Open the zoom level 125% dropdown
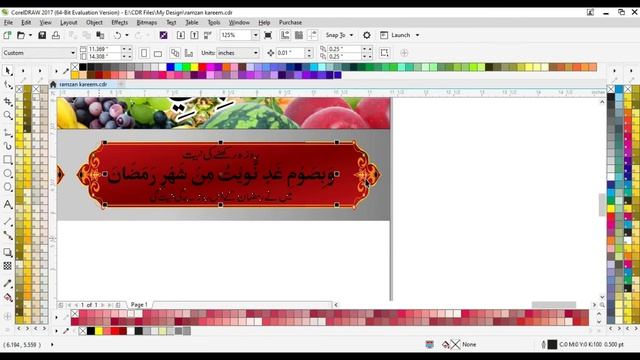Image resolution: width=640 pixels, height=360 pixels. 256,36
